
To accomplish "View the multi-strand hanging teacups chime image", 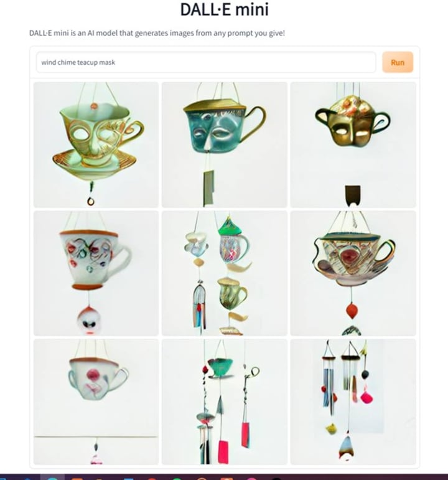I will tap(225, 273).
